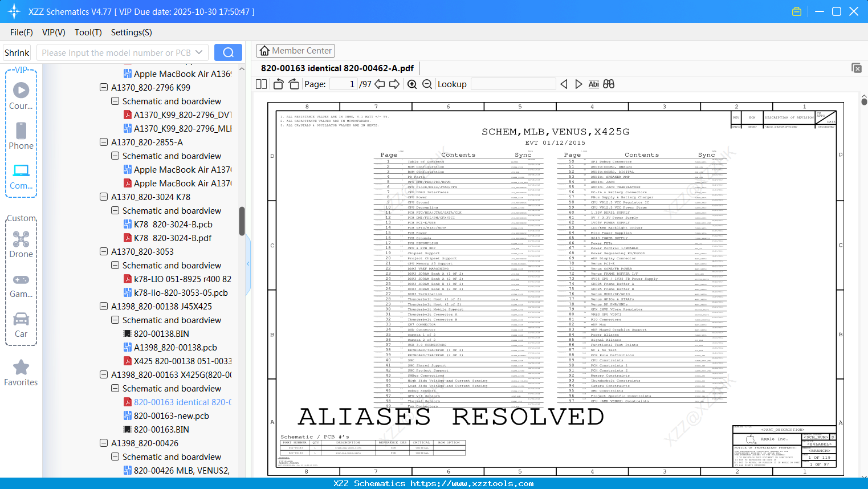Open K78 820-3024-B.pdf schematic
The height and width of the screenshot is (489, 868).
[x=168, y=238]
